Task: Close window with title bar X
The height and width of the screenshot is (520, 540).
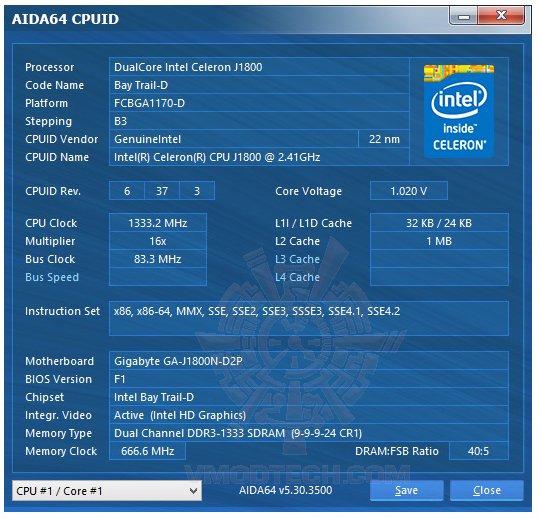Action: tap(501, 16)
